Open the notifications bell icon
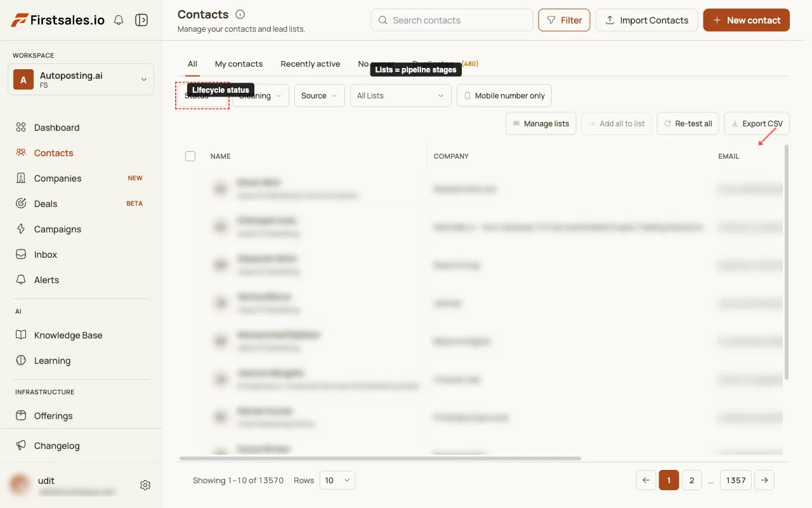 tap(119, 20)
